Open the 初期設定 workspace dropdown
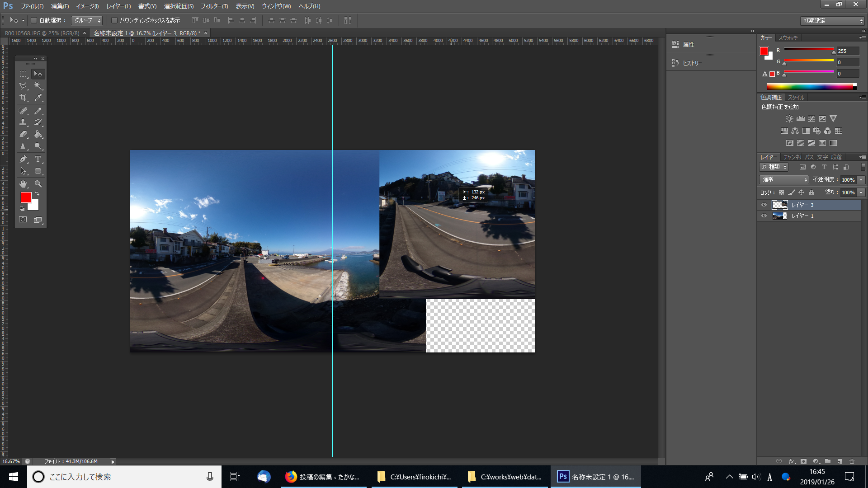This screenshot has height=488, width=868. pyautogui.click(x=832, y=21)
